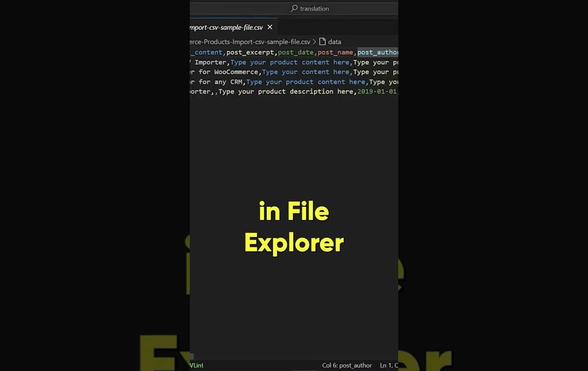Expand the breadcrumb chevron before data
The width and height of the screenshot is (588, 371).
pyautogui.click(x=314, y=42)
